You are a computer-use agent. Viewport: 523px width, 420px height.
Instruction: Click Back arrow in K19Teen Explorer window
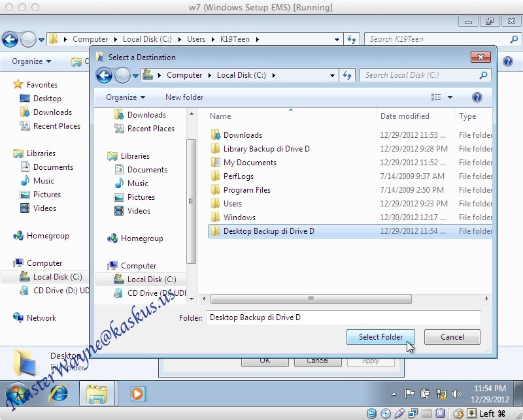pos(10,39)
